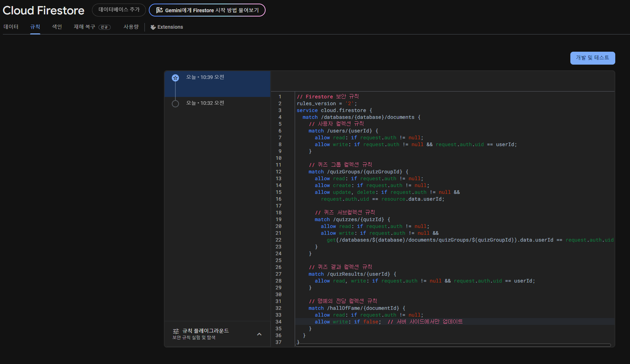This screenshot has height=364, width=630.
Task: Click the 데이터베이스 추가 button
Action: 119,10
